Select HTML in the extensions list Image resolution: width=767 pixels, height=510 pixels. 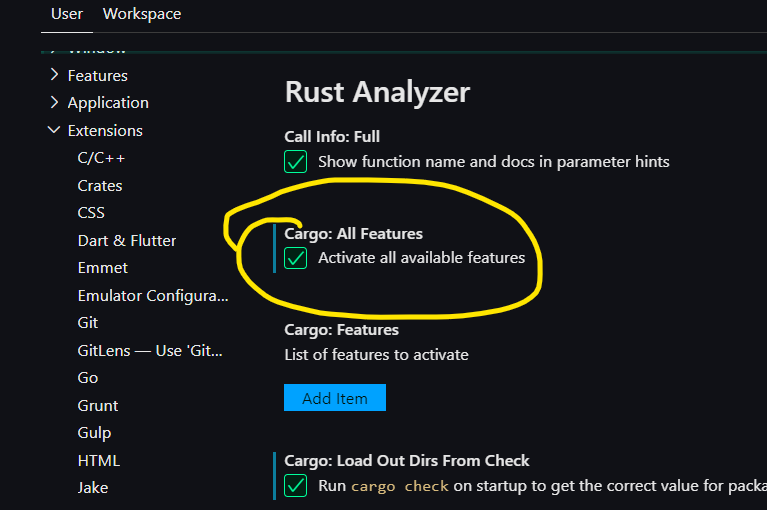[98, 460]
